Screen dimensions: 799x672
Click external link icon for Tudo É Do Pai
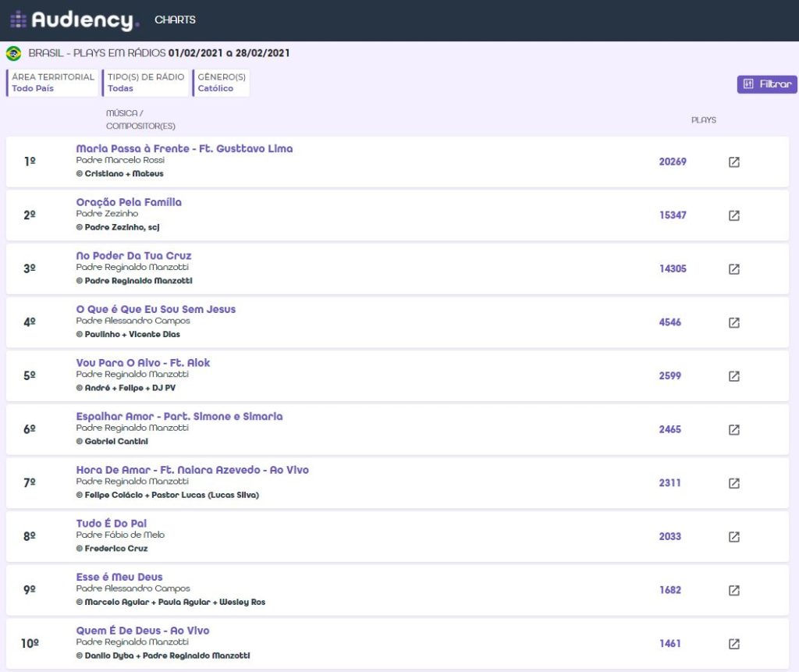[733, 537]
